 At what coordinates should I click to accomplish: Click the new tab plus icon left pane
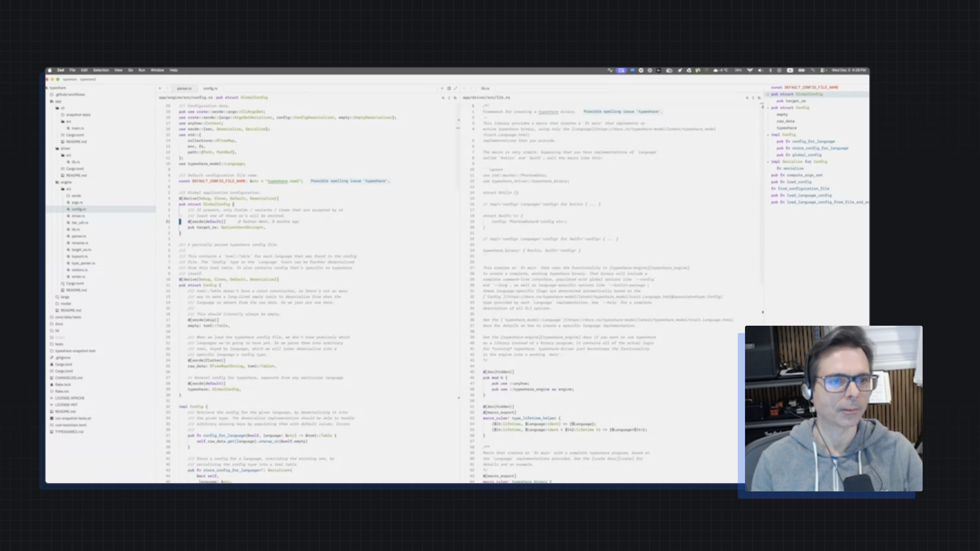442,88
